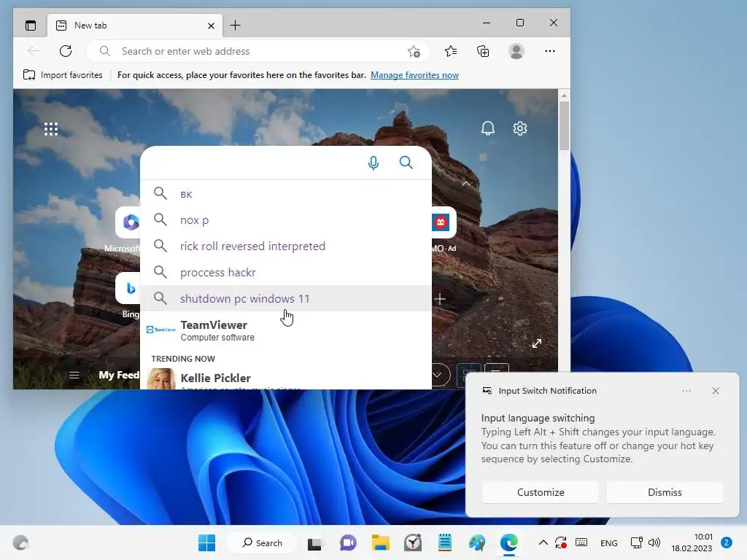Add a new quick link tile
This screenshot has width=747, height=560.
(x=440, y=299)
